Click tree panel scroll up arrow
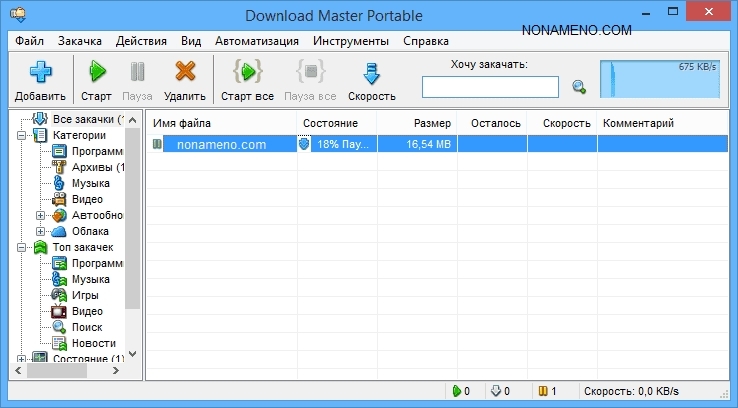Viewport: 738px width, 408px height. coord(133,120)
